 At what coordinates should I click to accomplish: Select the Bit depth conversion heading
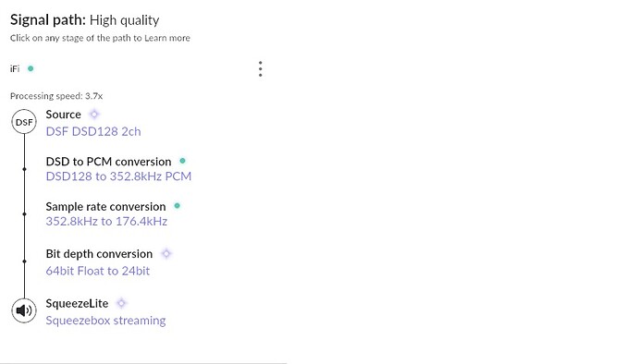[99, 254]
